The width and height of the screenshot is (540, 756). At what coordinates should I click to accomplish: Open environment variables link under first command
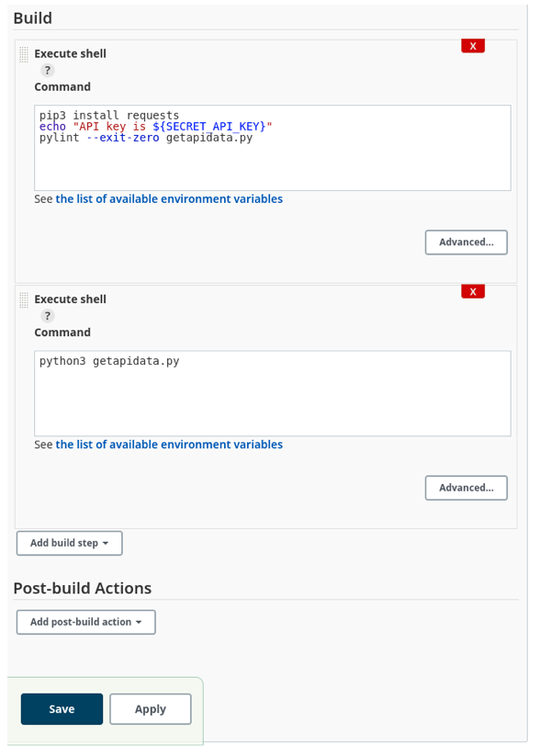[x=169, y=199]
